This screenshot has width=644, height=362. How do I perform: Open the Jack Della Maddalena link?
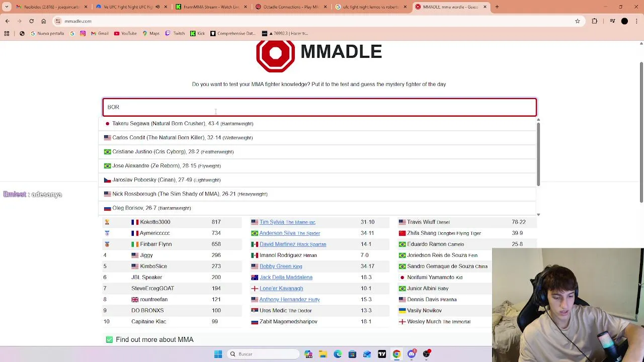click(x=286, y=277)
